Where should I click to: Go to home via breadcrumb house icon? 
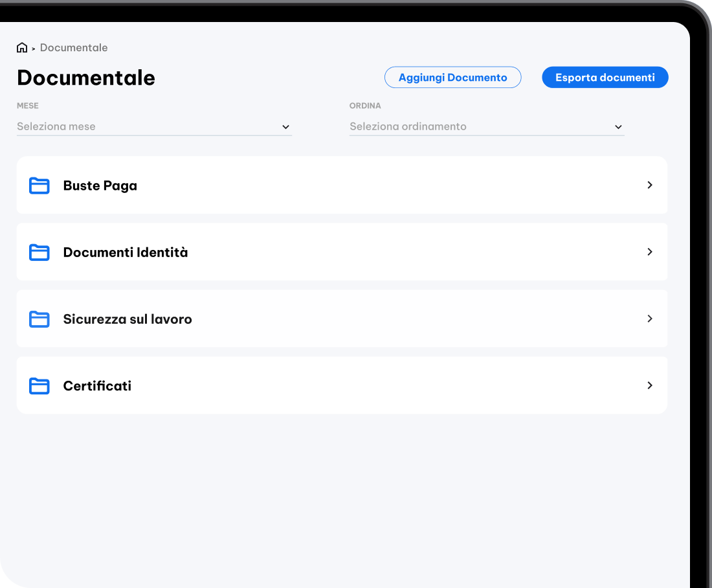22,48
